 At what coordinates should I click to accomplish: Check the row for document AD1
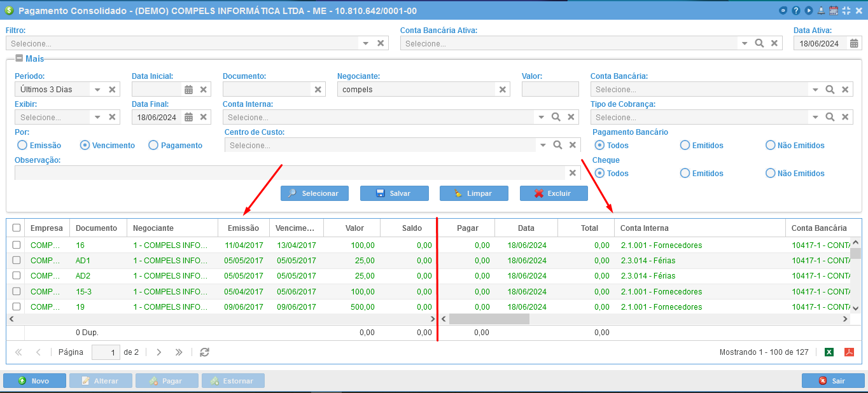17,260
